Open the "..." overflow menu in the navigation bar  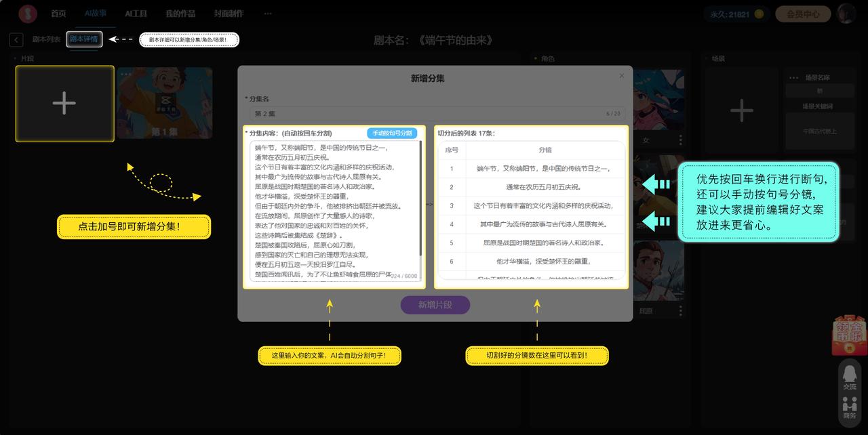click(267, 13)
